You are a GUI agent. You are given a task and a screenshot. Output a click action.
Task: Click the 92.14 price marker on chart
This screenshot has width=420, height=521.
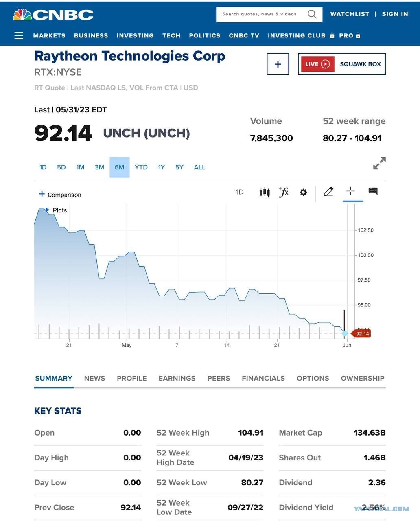point(361,334)
